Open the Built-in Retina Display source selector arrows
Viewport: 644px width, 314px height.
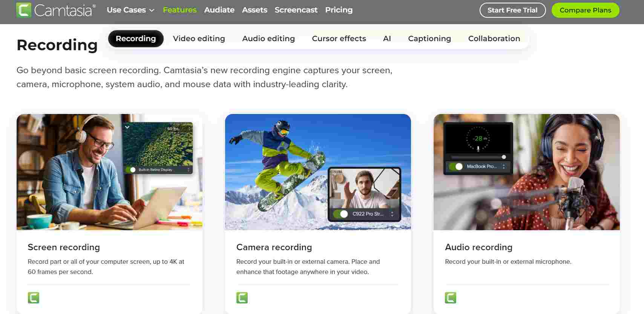tap(189, 170)
